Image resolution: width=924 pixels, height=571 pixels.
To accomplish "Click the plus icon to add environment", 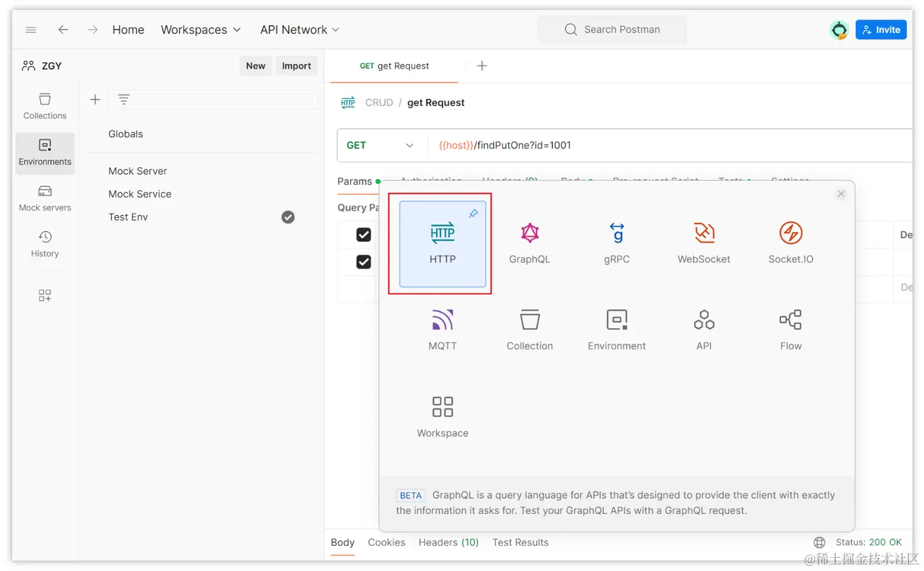I will coord(95,100).
